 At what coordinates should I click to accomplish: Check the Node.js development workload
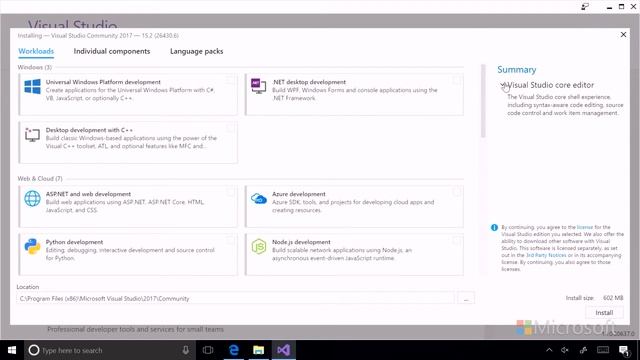click(x=456, y=240)
